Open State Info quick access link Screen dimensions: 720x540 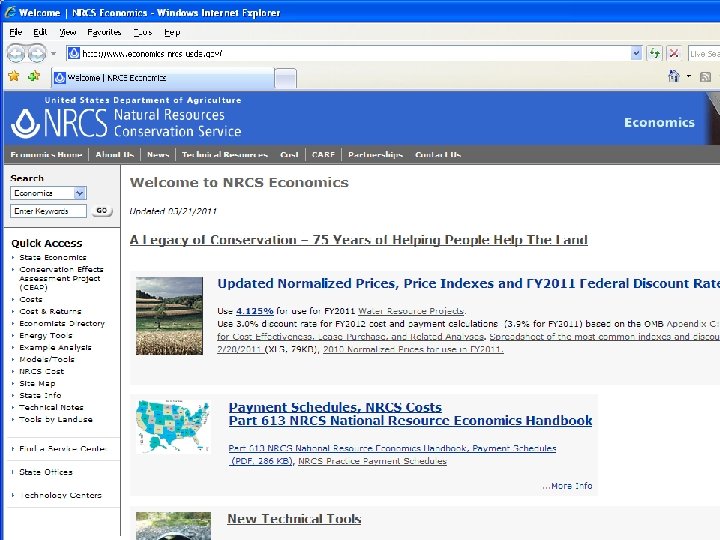pos(40,395)
